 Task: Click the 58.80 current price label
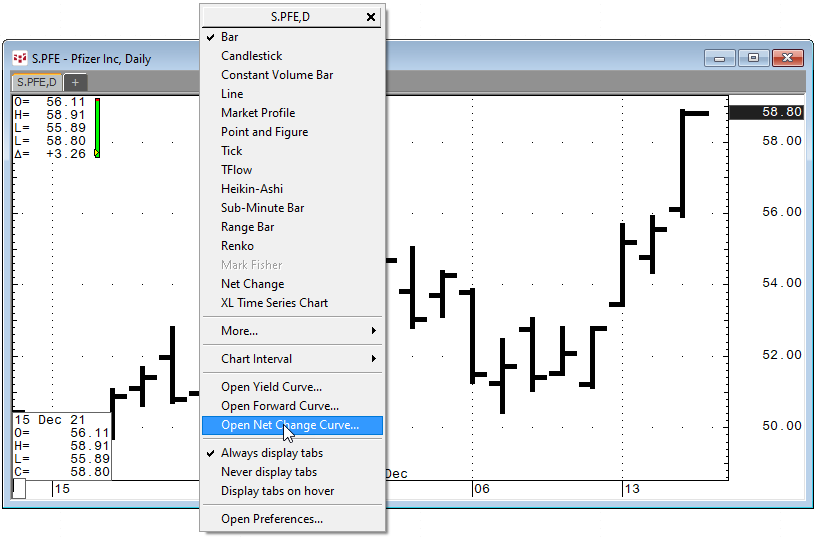click(x=767, y=112)
